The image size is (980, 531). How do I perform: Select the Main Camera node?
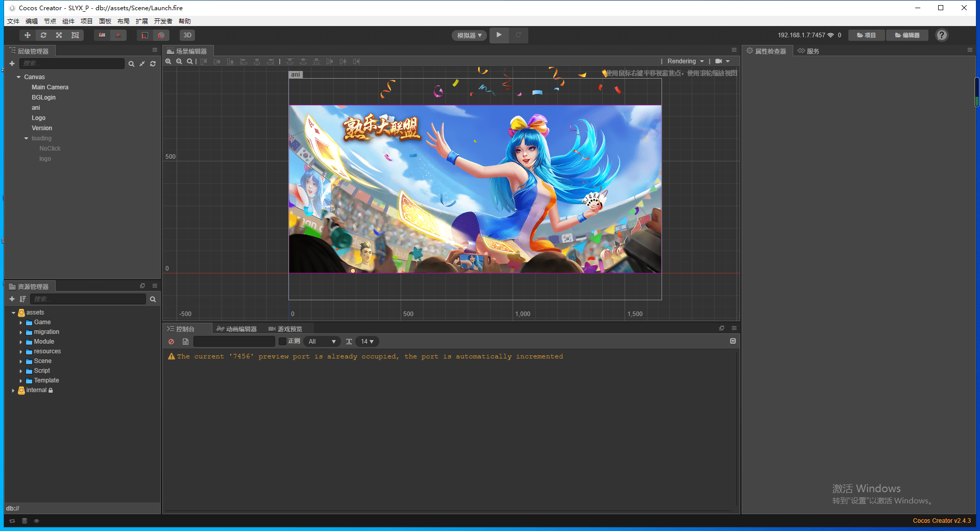[x=50, y=87]
